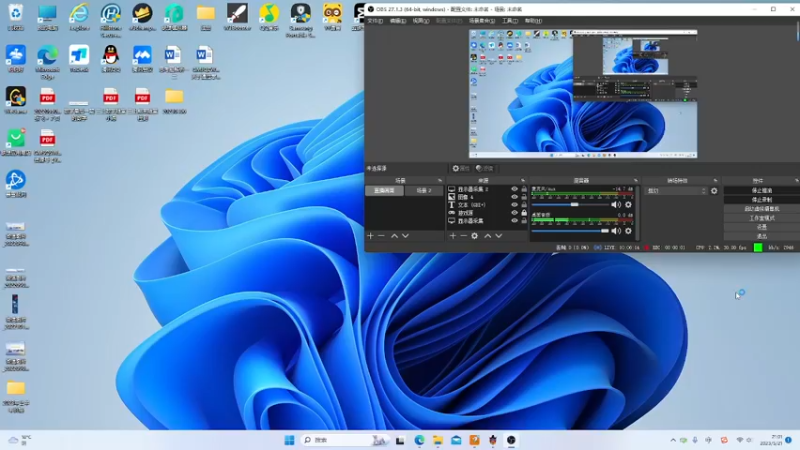Remove the selected source with minus icon
Image resolution: width=800 pixels, height=450 pixels.
click(463, 236)
